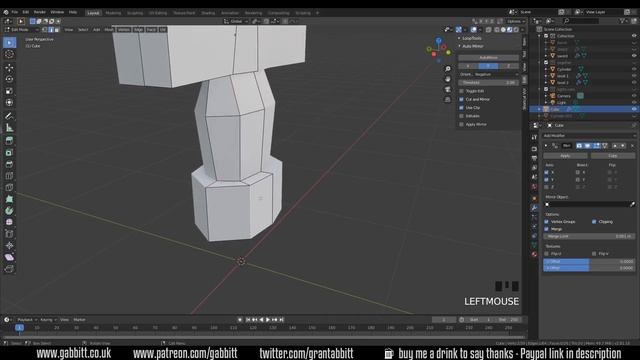Select the Shear tool
The image size is (640, 360).
9,257
